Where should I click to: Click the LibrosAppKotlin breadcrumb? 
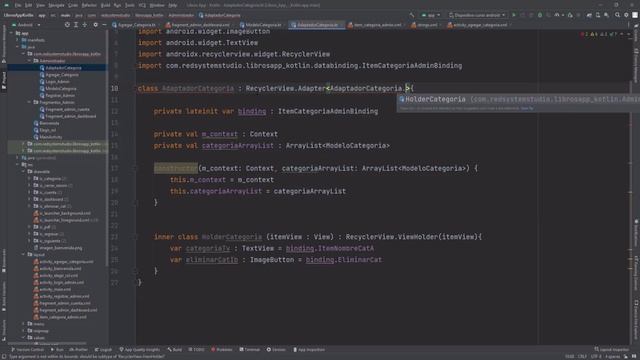18,15
